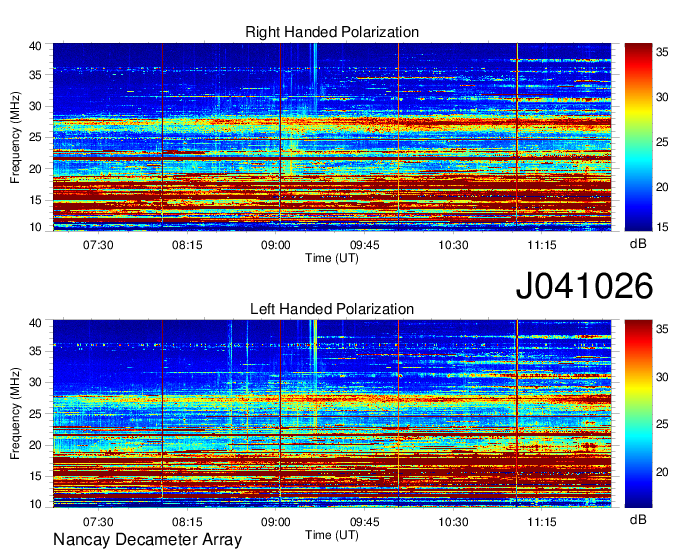
Task: Click the 10:30 time tick under the Right Handed plot
Action: 453,245
